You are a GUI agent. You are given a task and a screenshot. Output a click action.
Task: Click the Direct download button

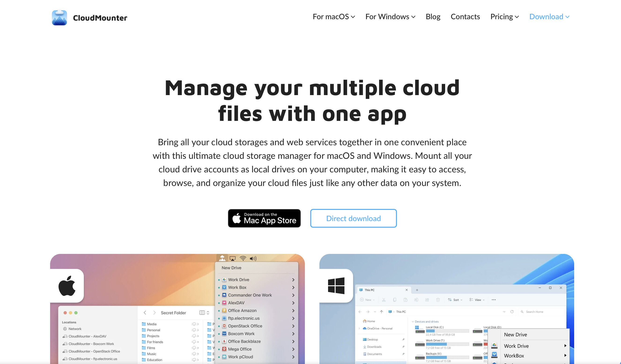pos(353,218)
